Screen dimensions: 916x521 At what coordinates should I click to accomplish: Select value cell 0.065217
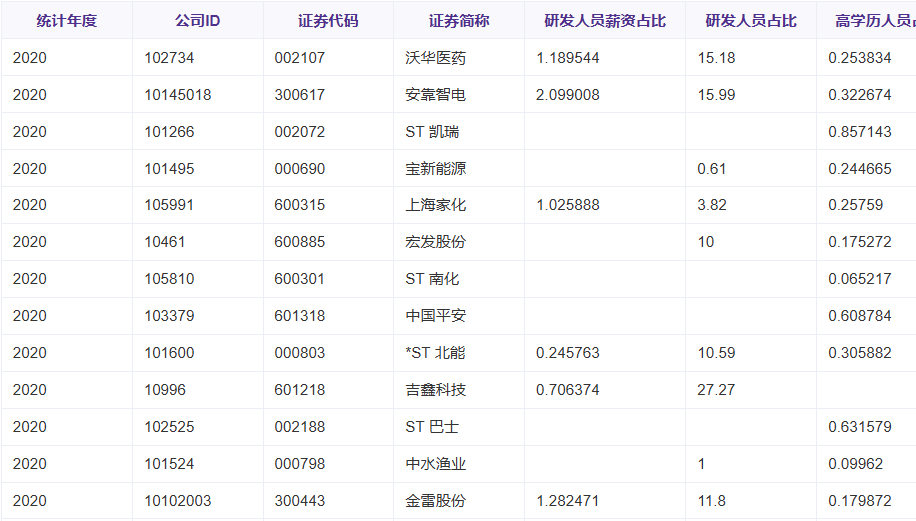[x=866, y=279]
